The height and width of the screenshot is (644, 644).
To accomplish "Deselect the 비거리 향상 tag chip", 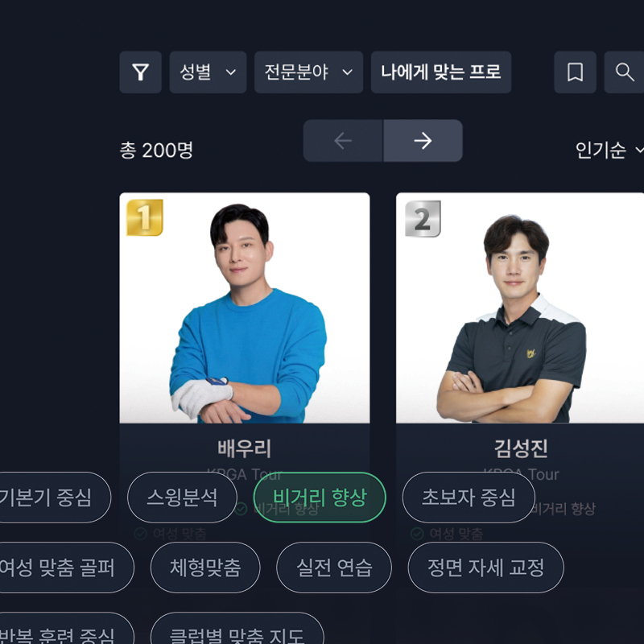I will [320, 497].
